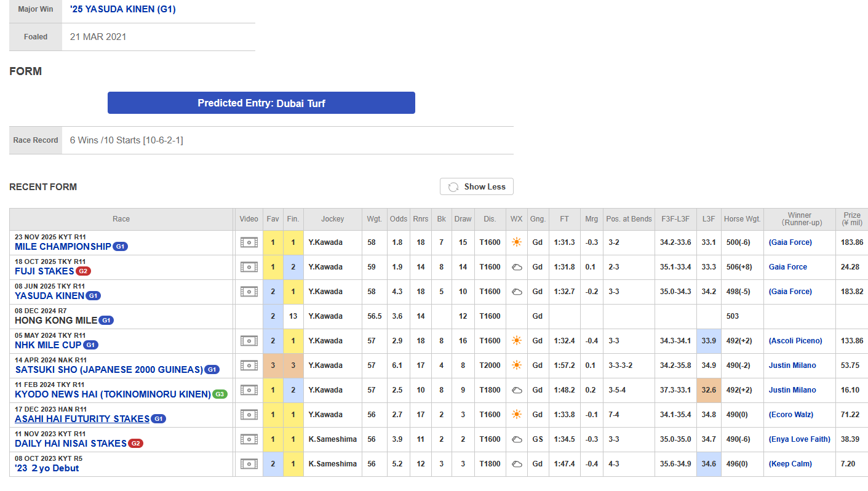This screenshot has width=868, height=491.
Task: Open runner-up Gaia Force in Yasuda Kinen row
Action: click(x=790, y=292)
